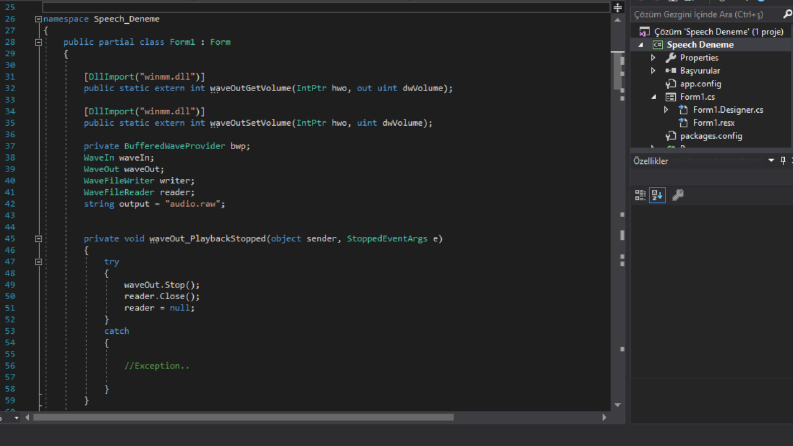
Task: Open the editor zoom level dropdown
Action: pos(16,418)
